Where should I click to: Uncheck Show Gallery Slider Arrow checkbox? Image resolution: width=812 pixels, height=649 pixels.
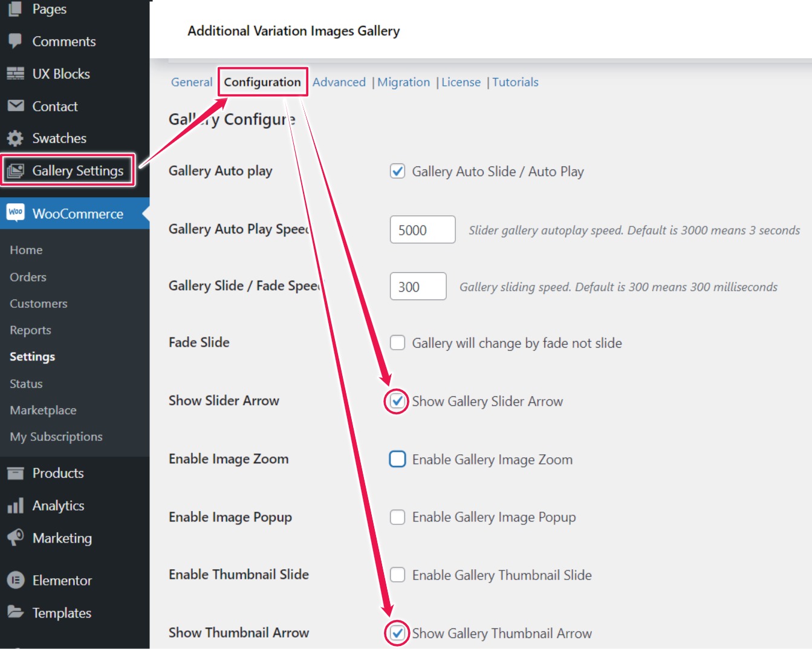coord(397,401)
